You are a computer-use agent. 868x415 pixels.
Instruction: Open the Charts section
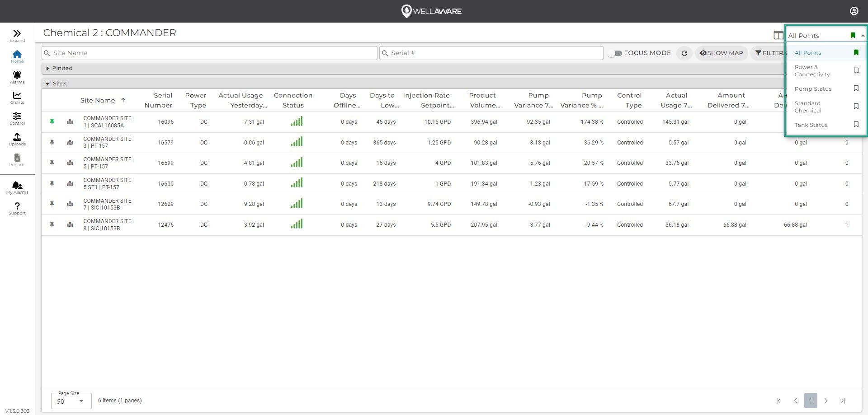17,98
